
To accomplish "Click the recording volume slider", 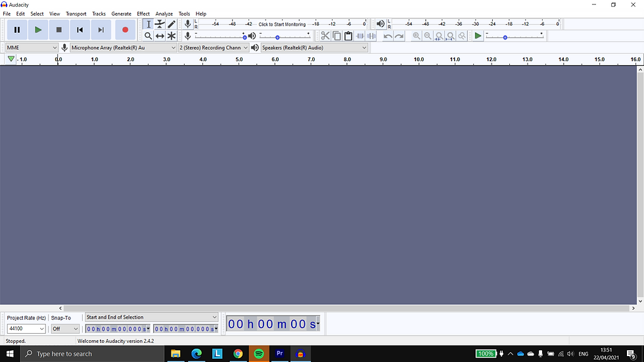I will 221,37.
